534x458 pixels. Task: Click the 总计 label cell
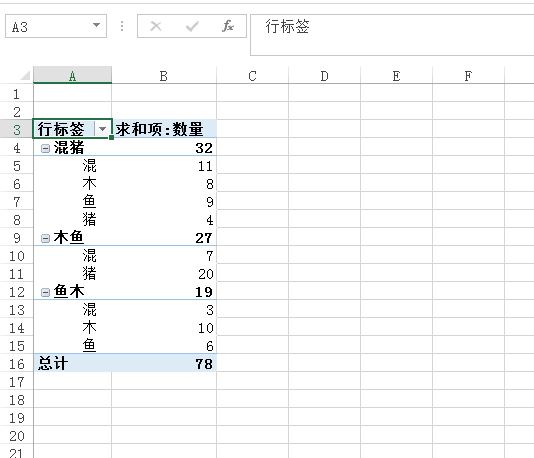pyautogui.click(x=73, y=364)
